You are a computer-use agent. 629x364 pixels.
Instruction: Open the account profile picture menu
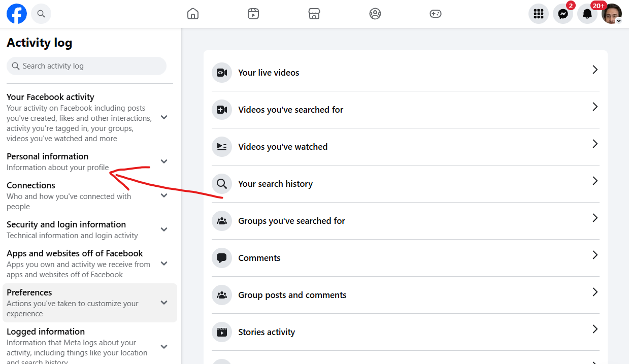point(612,14)
